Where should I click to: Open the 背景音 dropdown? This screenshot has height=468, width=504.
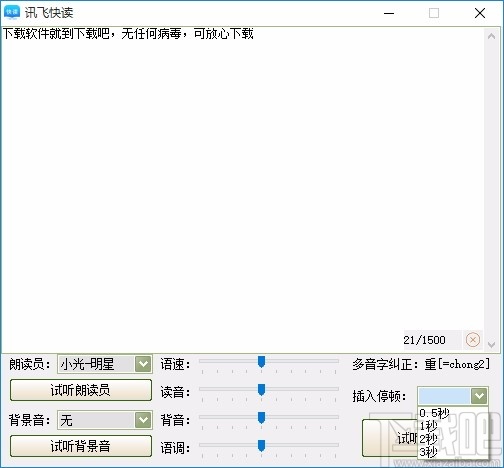coord(143,420)
